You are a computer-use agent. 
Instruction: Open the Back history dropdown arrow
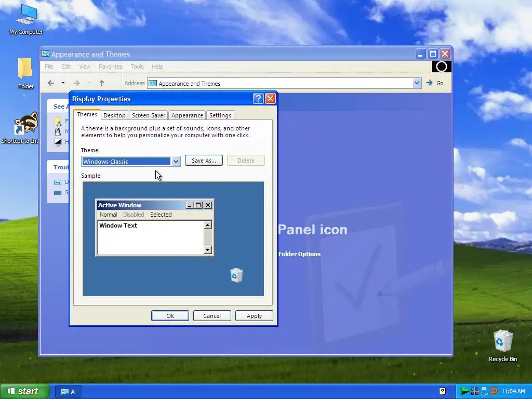click(x=63, y=83)
